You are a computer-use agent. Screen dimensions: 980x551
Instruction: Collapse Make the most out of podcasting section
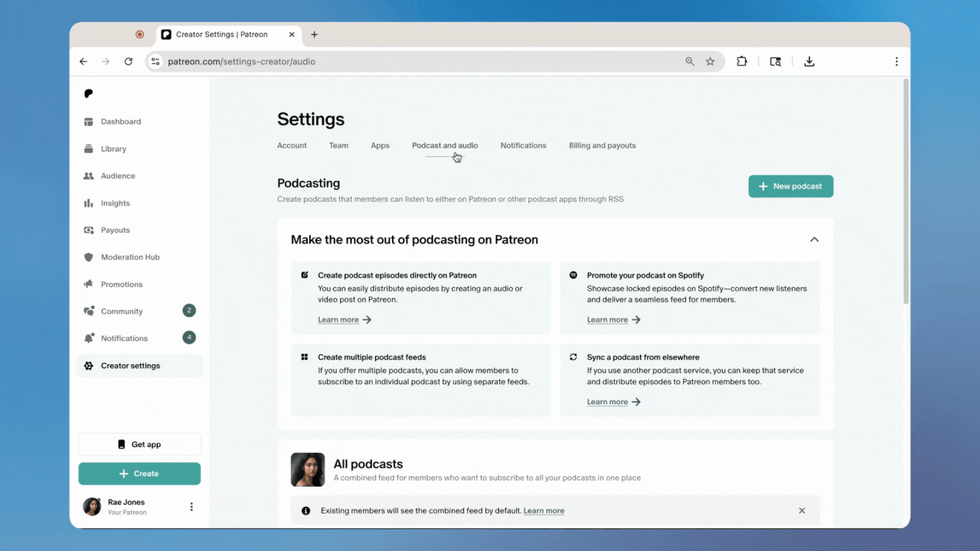pyautogui.click(x=814, y=240)
